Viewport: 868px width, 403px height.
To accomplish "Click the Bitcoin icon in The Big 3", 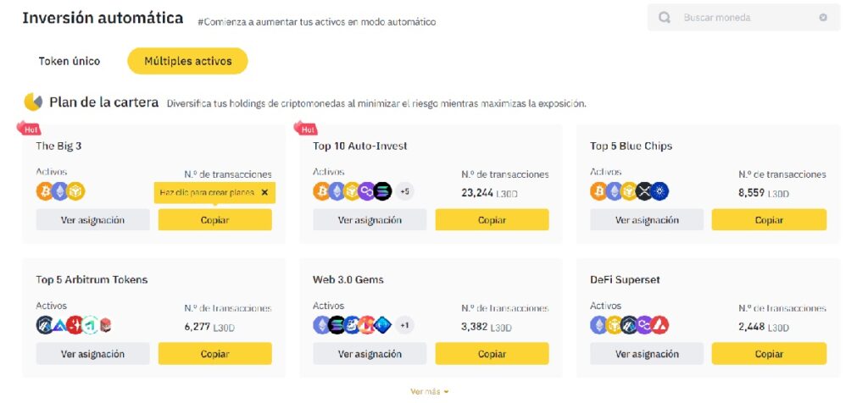I will (44, 191).
